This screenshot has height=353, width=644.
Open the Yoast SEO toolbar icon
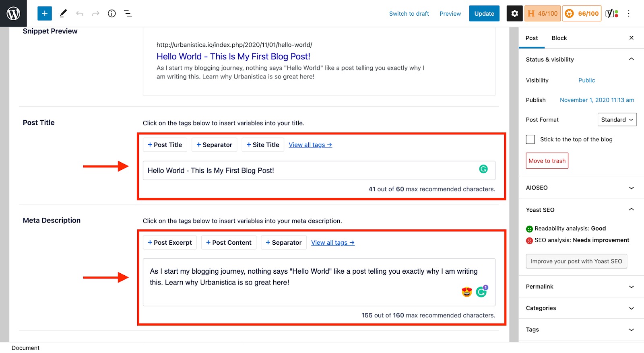tap(611, 13)
